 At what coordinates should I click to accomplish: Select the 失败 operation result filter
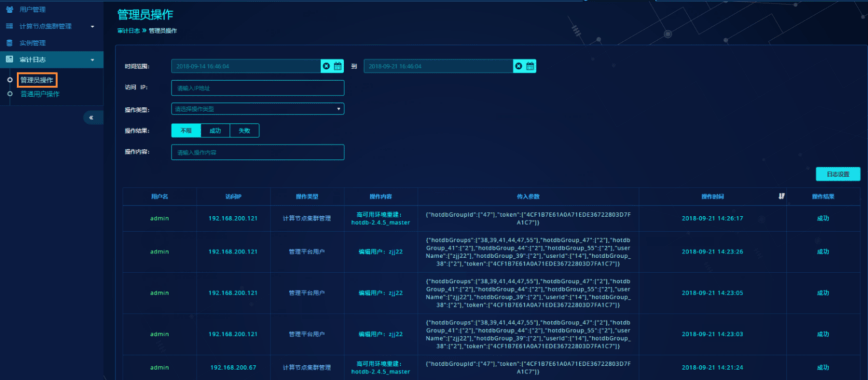244,130
